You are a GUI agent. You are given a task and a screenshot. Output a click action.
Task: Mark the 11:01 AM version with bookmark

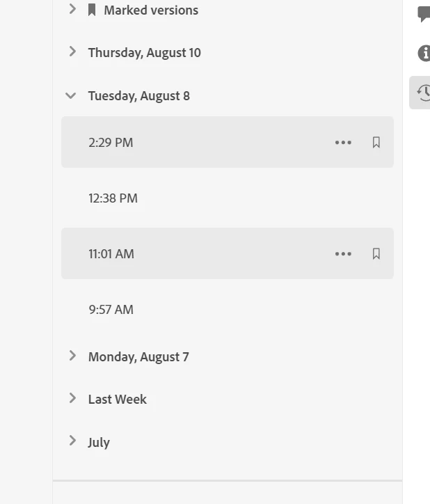(x=376, y=254)
